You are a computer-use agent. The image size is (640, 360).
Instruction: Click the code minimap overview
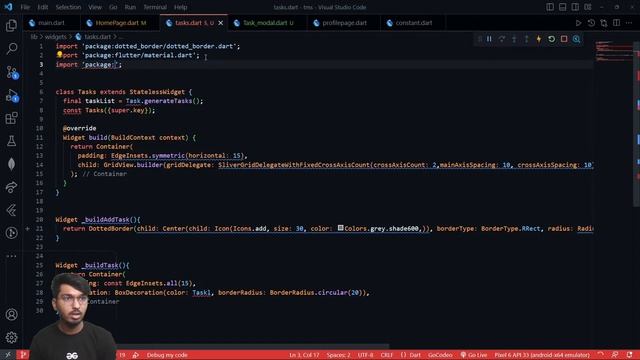coord(614,51)
